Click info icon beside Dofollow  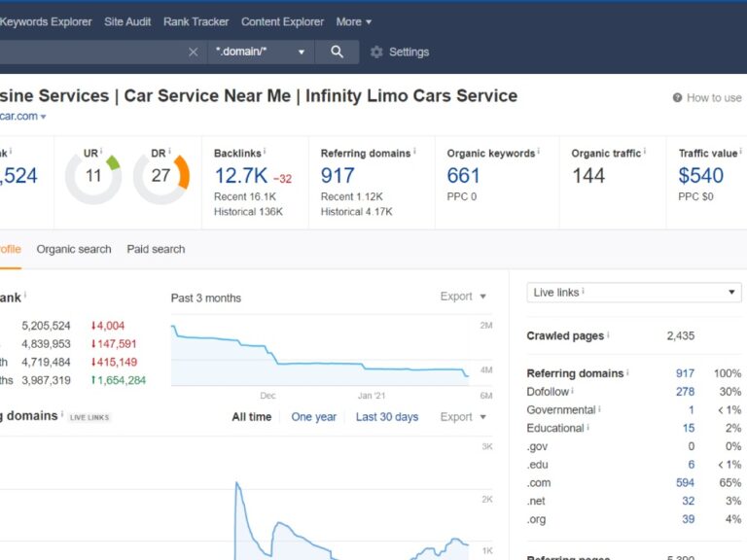[572, 391]
